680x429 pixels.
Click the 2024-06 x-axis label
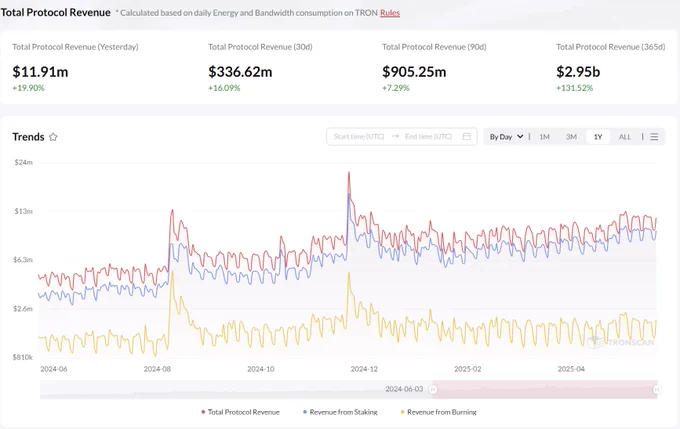[54, 369]
